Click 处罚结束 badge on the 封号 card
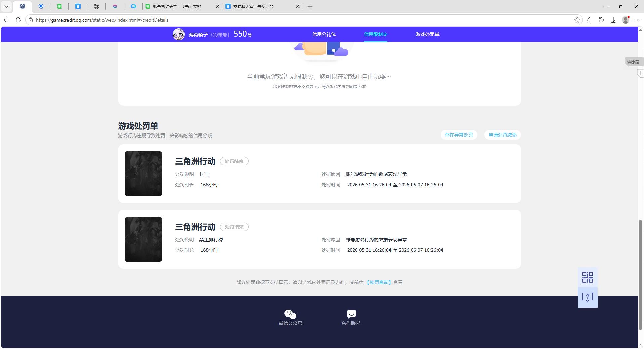This screenshot has width=644, height=349. tap(234, 161)
